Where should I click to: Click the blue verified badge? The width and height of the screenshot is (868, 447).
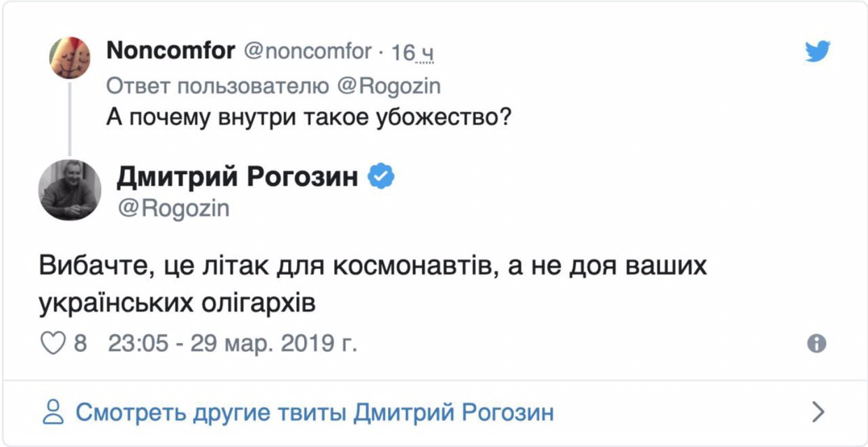click(x=382, y=178)
